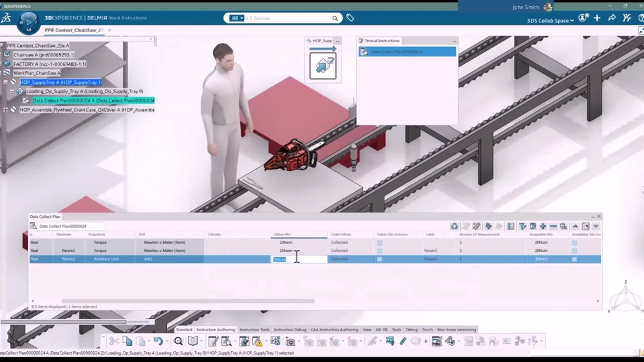Click the magnifier zoom icon in the bottom toolbar
Viewport: 644px width, 362px height.
point(178,341)
